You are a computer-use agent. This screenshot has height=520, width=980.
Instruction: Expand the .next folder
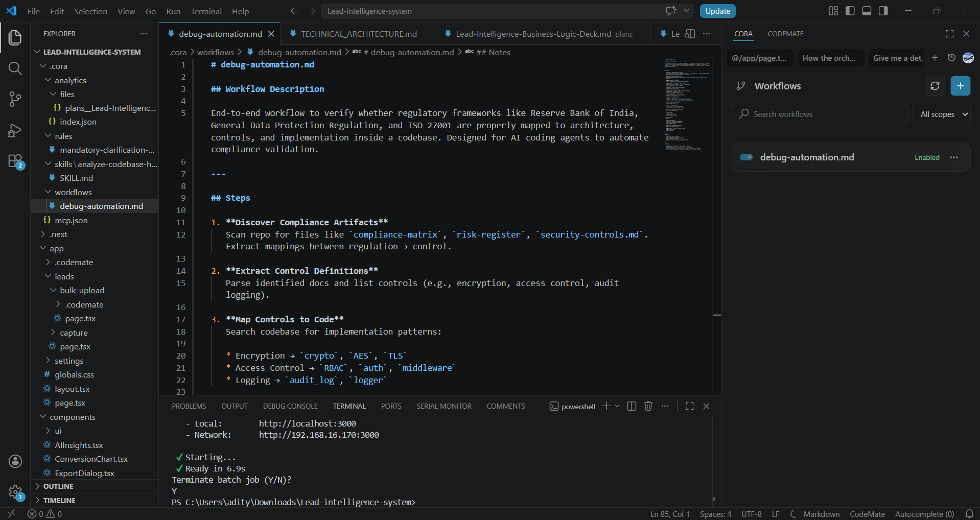tap(58, 234)
